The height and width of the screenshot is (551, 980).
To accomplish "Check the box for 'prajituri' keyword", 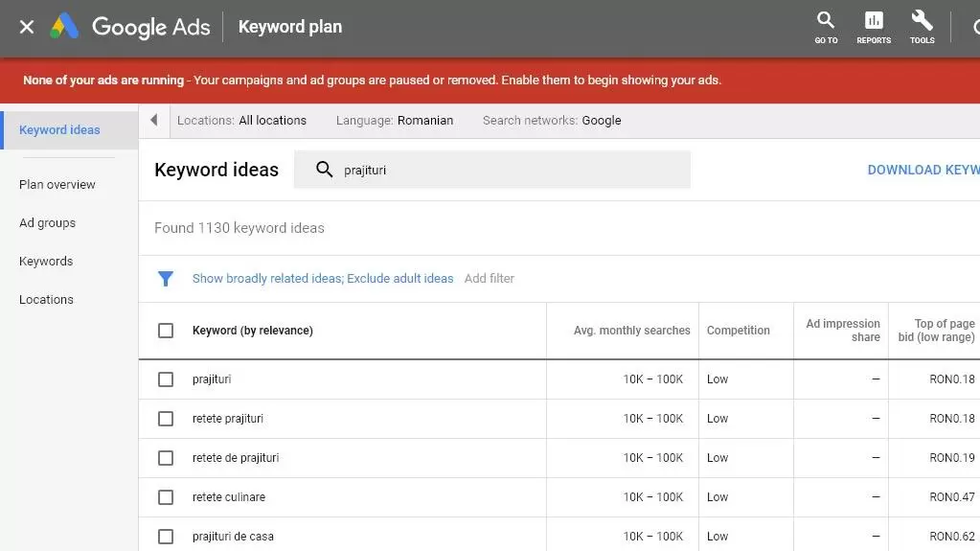I will [166, 379].
